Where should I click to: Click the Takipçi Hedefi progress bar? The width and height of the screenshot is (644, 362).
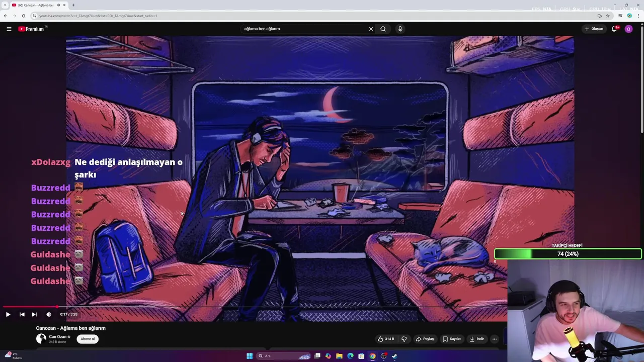(x=568, y=254)
